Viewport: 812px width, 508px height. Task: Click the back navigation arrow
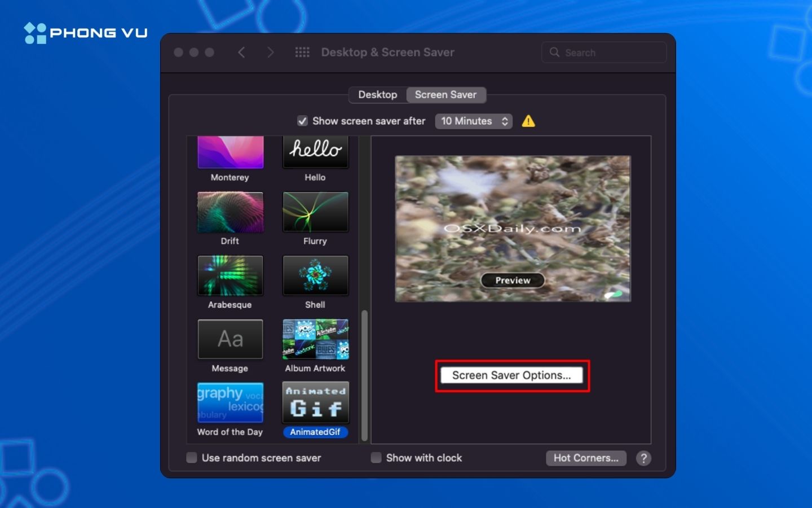click(241, 52)
